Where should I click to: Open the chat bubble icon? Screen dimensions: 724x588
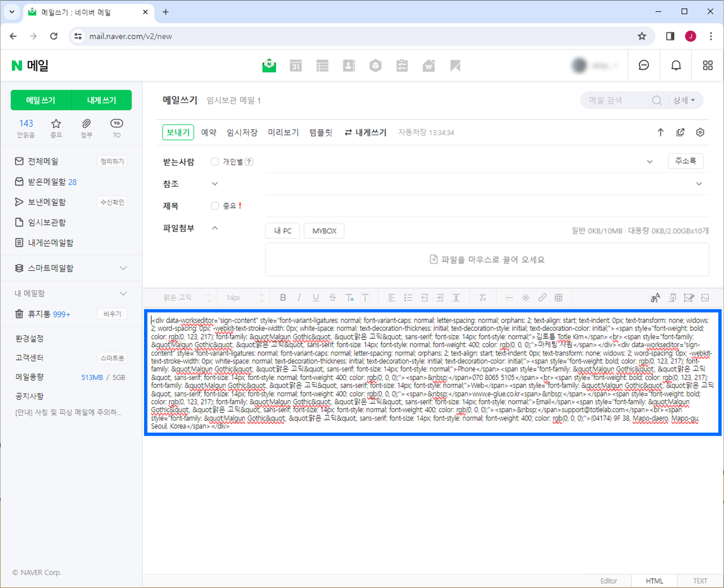pyautogui.click(x=644, y=65)
